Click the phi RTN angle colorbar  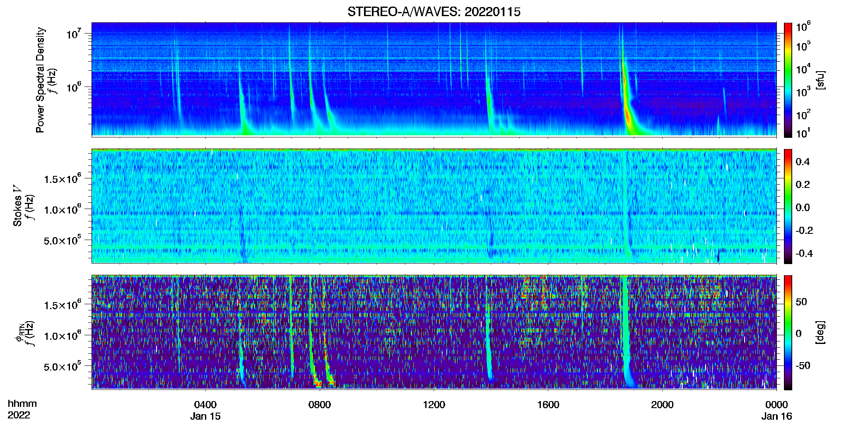click(788, 332)
